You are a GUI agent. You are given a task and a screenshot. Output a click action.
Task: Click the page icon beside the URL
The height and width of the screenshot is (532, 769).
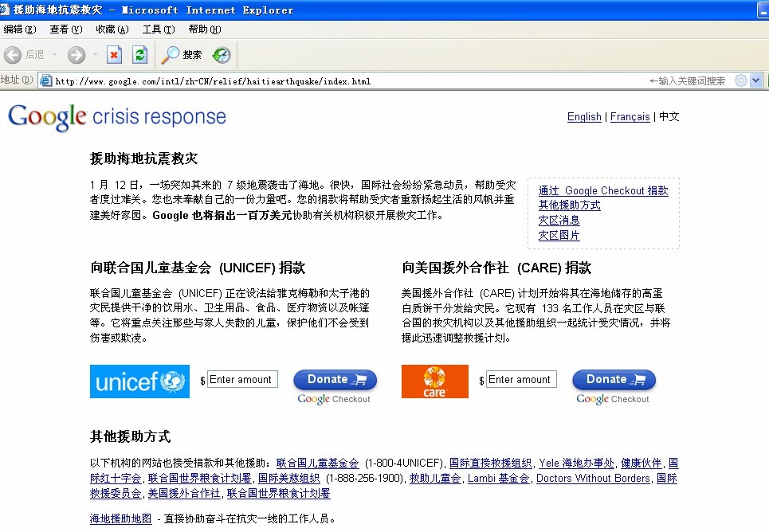tap(45, 80)
